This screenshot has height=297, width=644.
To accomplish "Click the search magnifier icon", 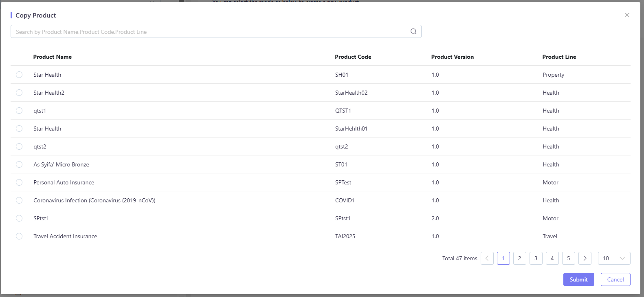I will point(413,31).
